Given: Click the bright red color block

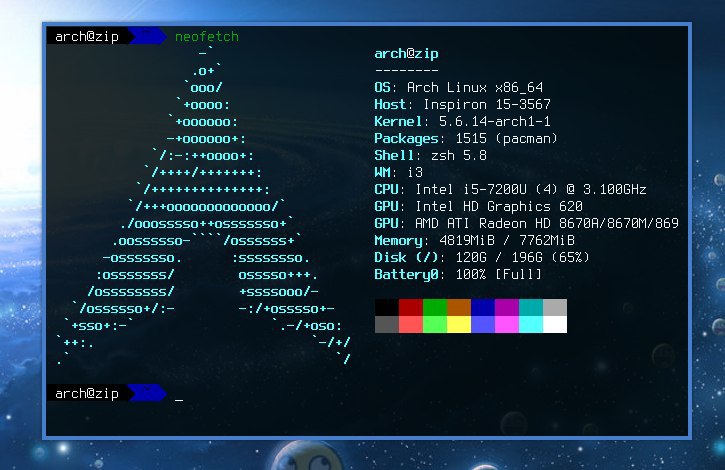Looking at the screenshot, I should pyautogui.click(x=411, y=324).
